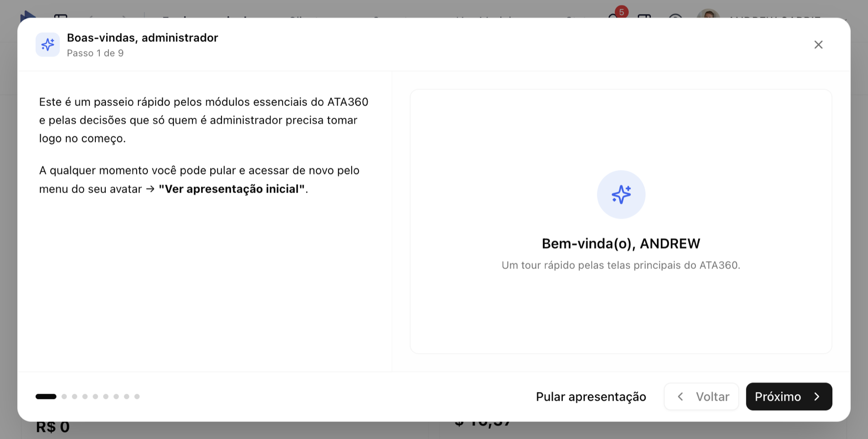Close the welcome tour dialog

click(x=818, y=45)
